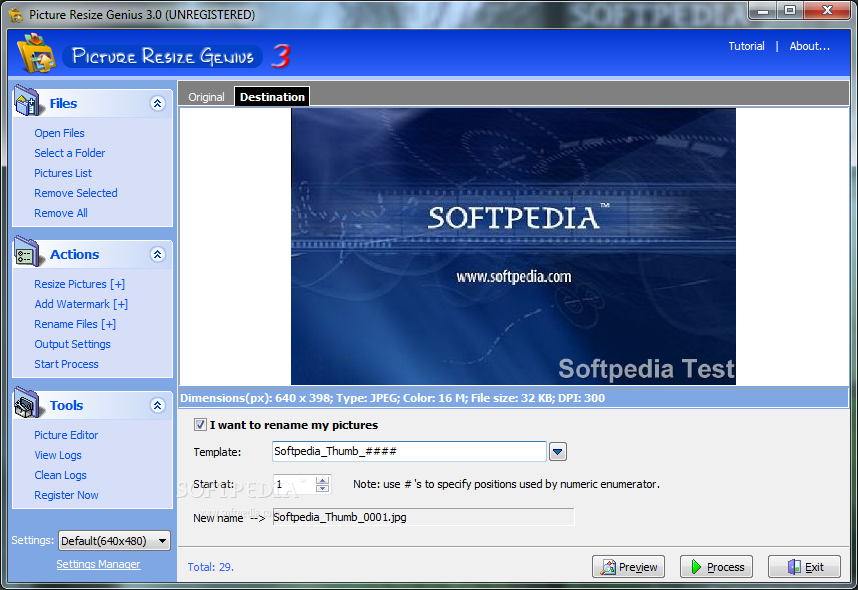
Task: Click Register Now
Action: pyautogui.click(x=66, y=495)
